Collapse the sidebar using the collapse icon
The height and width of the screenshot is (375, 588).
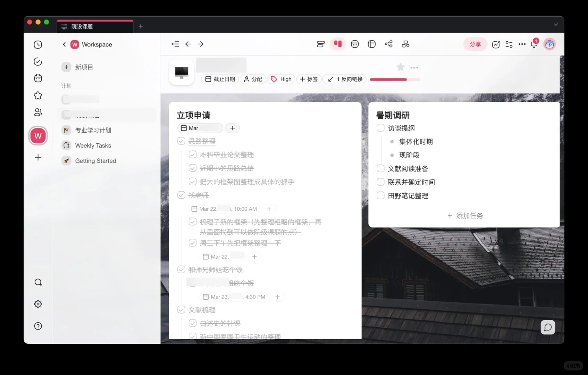click(175, 44)
